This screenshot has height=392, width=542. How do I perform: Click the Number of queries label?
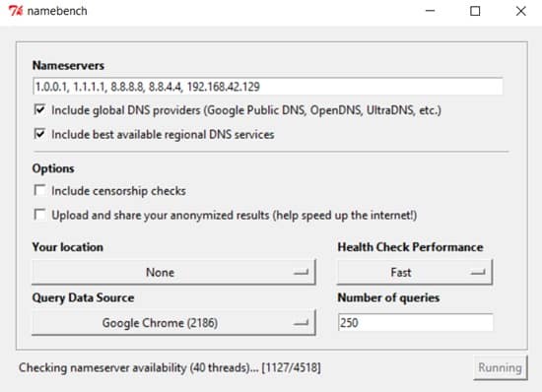pos(388,297)
